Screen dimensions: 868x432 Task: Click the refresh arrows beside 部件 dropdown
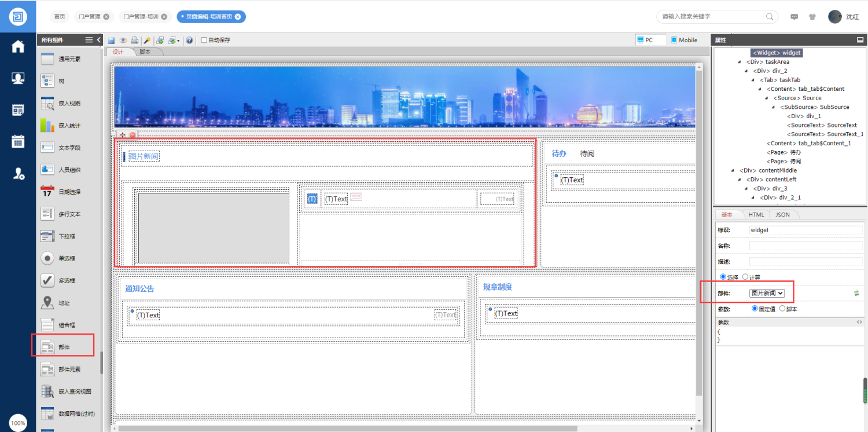[856, 294]
